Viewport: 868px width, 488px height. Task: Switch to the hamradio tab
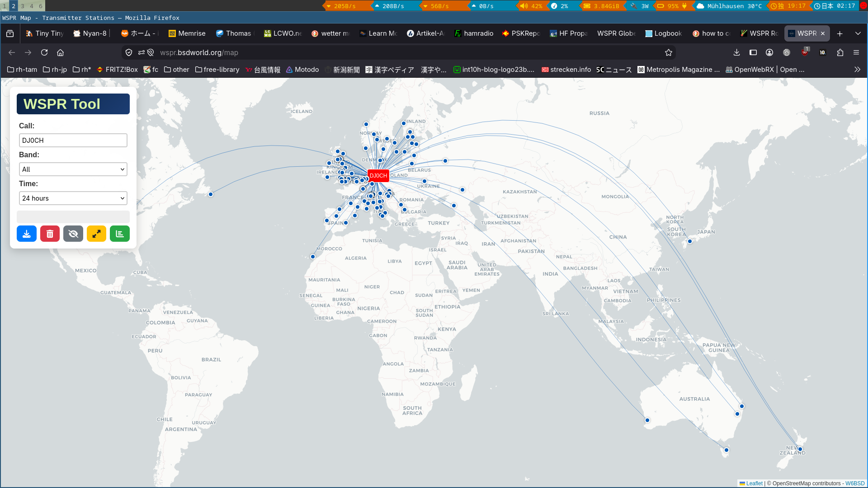pyautogui.click(x=474, y=33)
